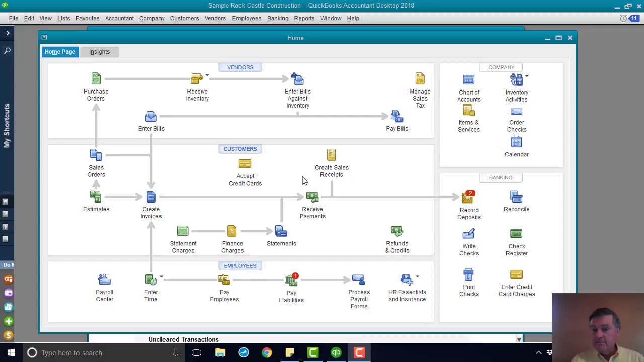Click the Enter Bills icon
Viewport: 644px width, 362px height.
(151, 117)
